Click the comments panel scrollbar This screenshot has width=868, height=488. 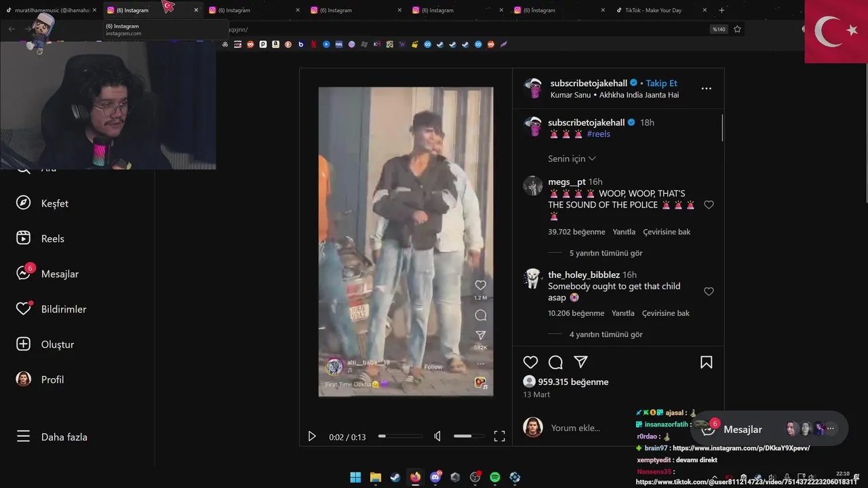click(722, 127)
